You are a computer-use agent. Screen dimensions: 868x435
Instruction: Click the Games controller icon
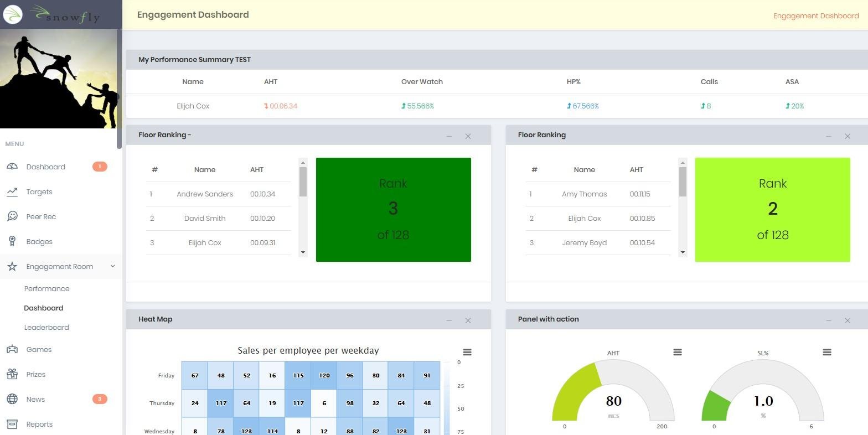(x=12, y=349)
